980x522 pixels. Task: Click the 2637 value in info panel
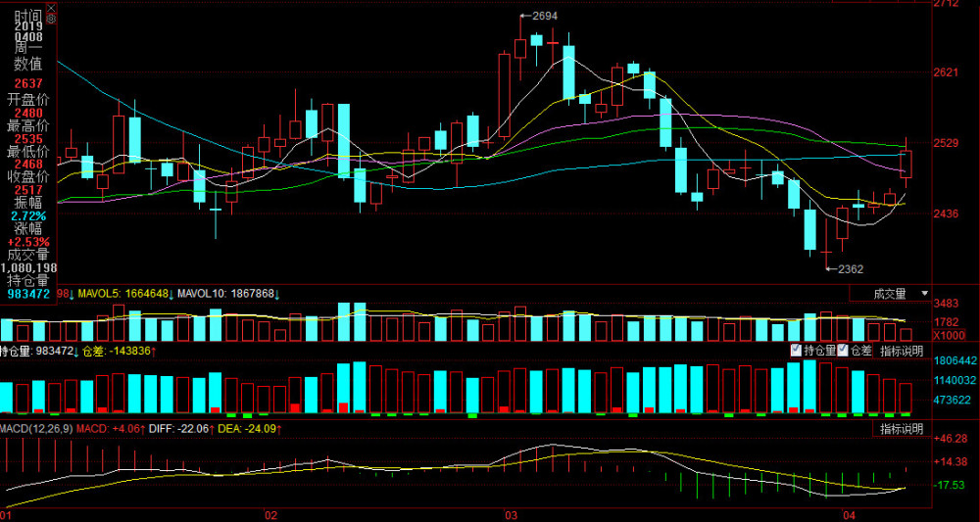(x=28, y=83)
